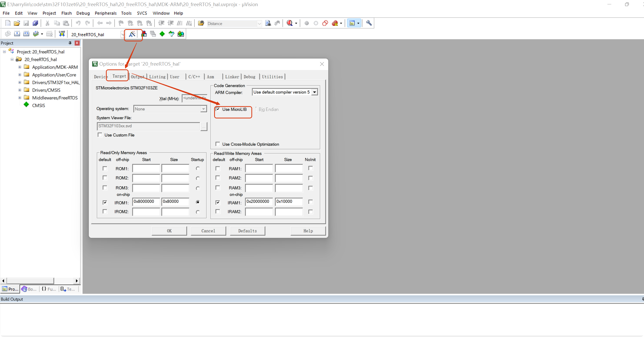
Task: Enable Use Cross-Module Optimization
Action: point(218,144)
